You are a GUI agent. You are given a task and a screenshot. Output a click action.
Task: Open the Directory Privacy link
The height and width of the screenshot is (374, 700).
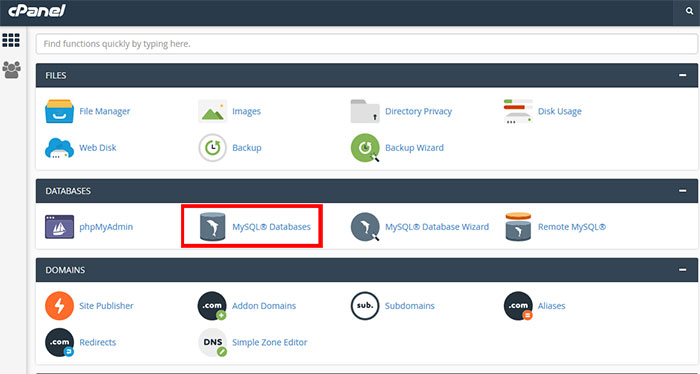click(418, 111)
